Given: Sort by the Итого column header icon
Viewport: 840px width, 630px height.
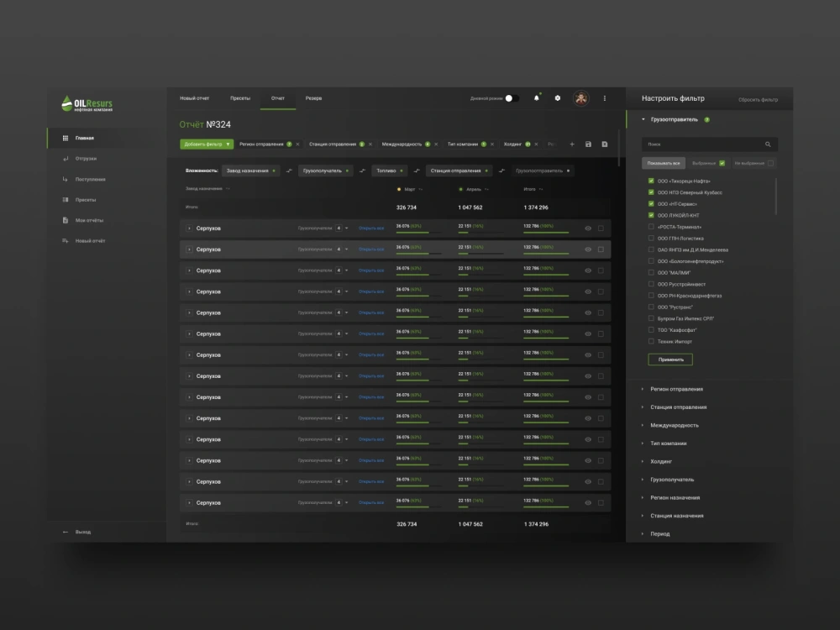Looking at the screenshot, I should click(541, 189).
